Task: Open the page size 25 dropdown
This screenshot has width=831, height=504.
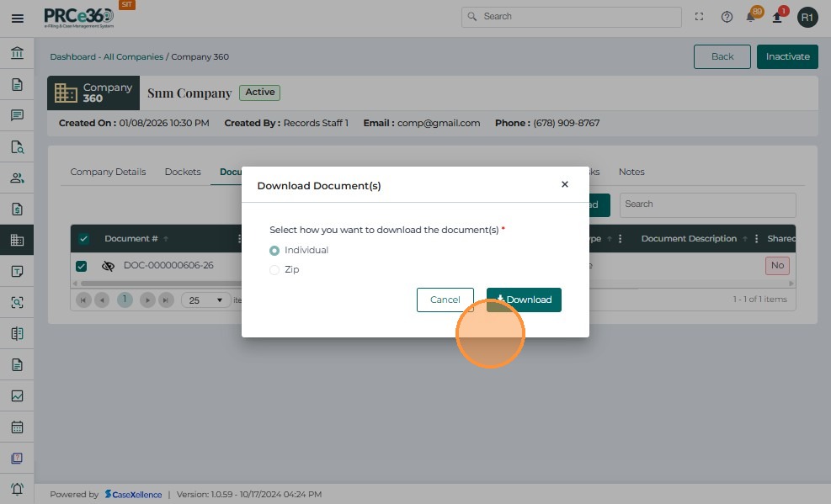Action: (205, 300)
